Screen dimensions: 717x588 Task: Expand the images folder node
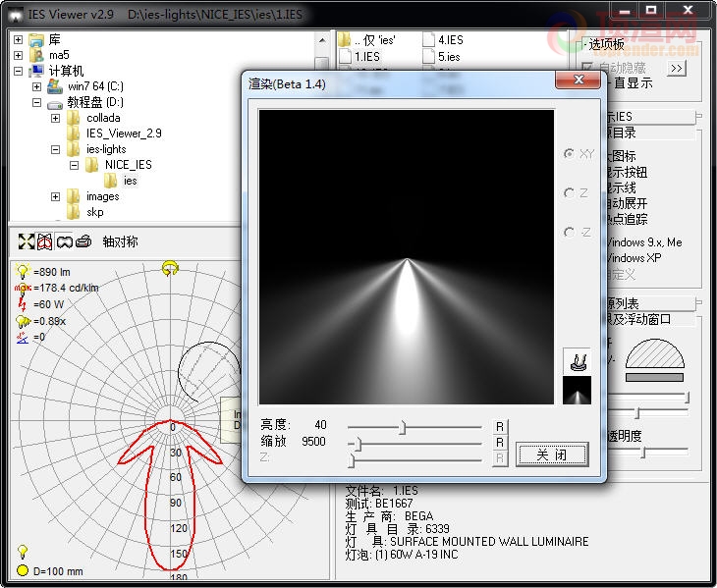click(x=55, y=197)
